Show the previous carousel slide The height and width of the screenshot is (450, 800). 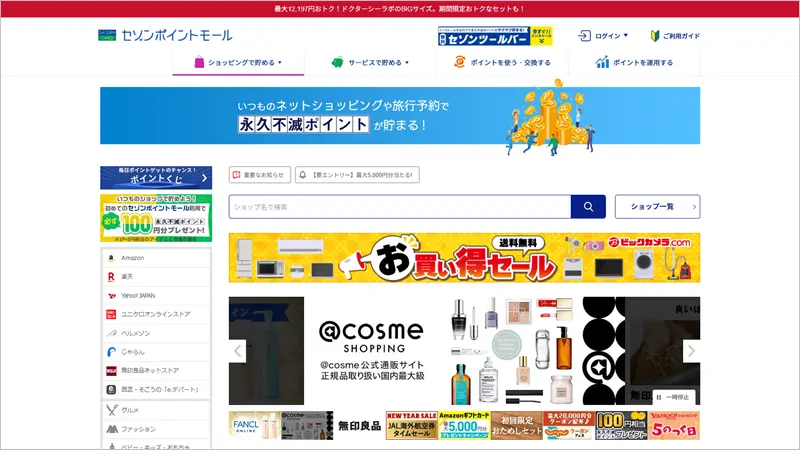(x=237, y=351)
